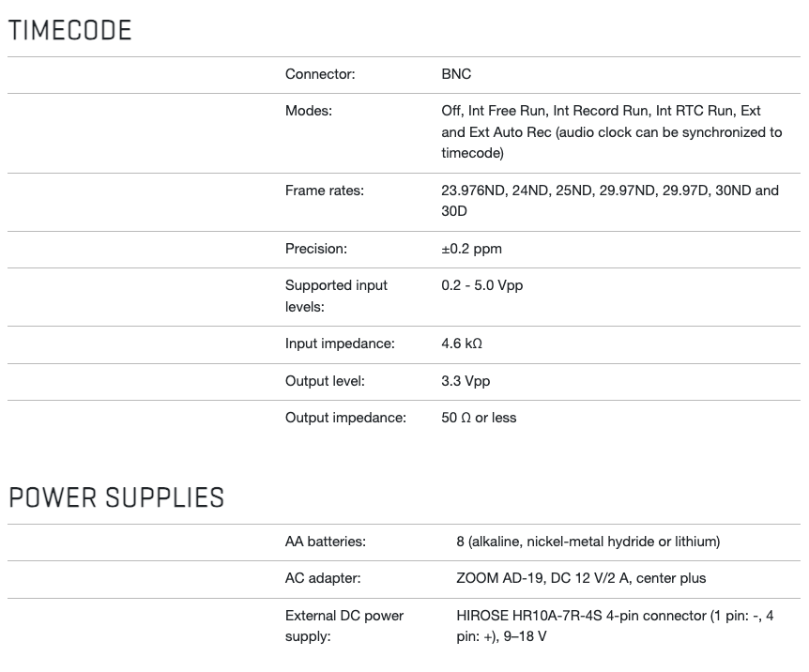Select the Connector label text
The height and width of the screenshot is (672, 809).
pos(320,74)
